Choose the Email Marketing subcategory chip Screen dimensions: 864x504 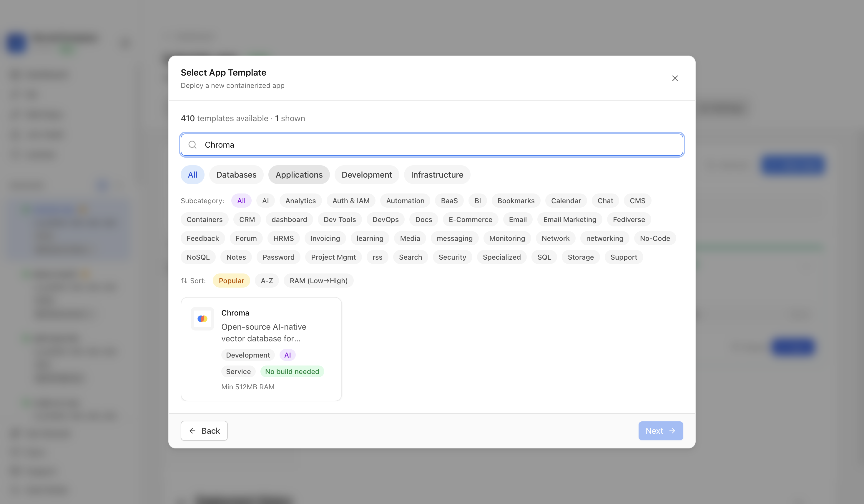[569, 220]
